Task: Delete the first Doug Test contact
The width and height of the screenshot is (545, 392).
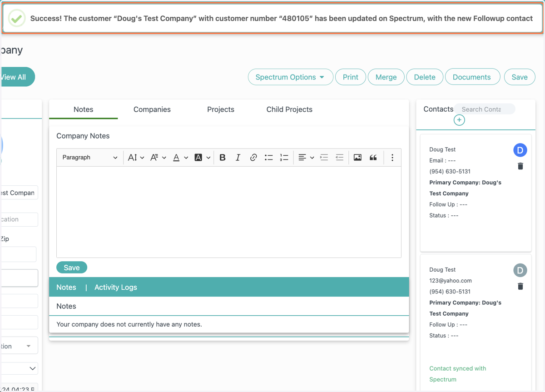Action: 520,166
